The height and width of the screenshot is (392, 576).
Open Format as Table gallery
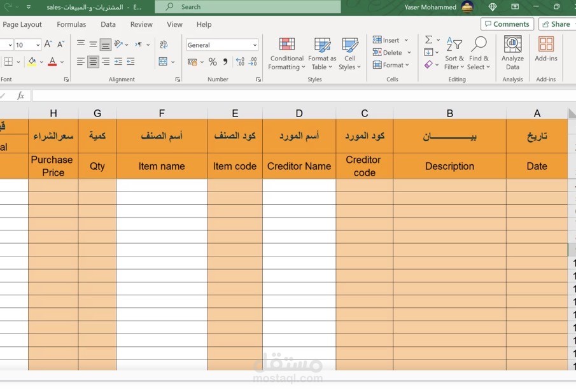322,53
